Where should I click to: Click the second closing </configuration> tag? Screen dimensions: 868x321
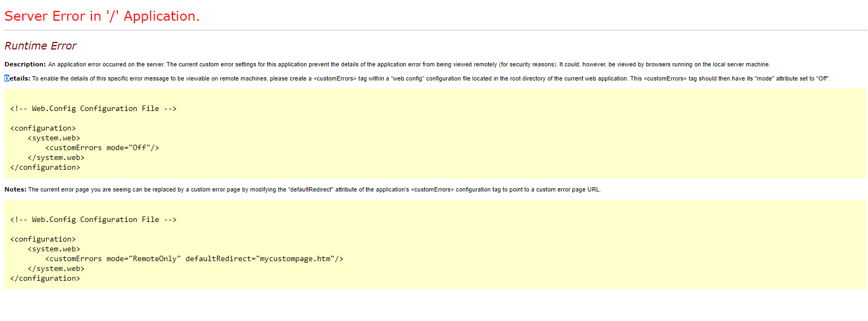[x=45, y=279]
